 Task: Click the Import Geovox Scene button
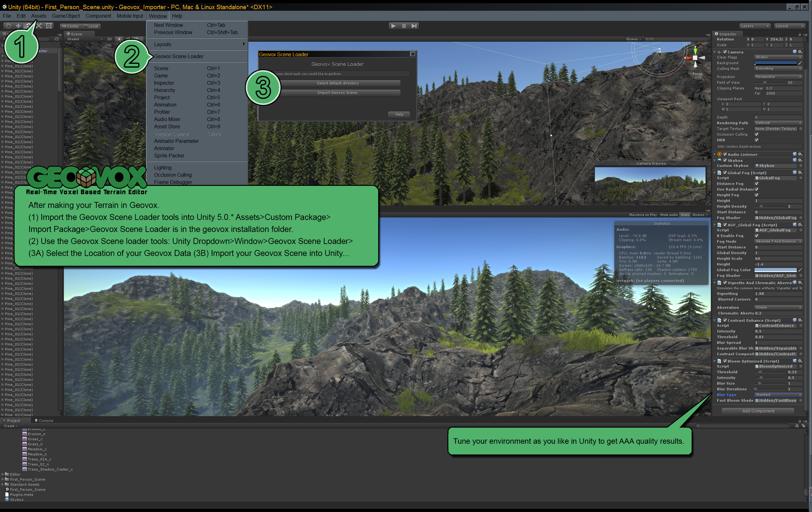click(337, 92)
